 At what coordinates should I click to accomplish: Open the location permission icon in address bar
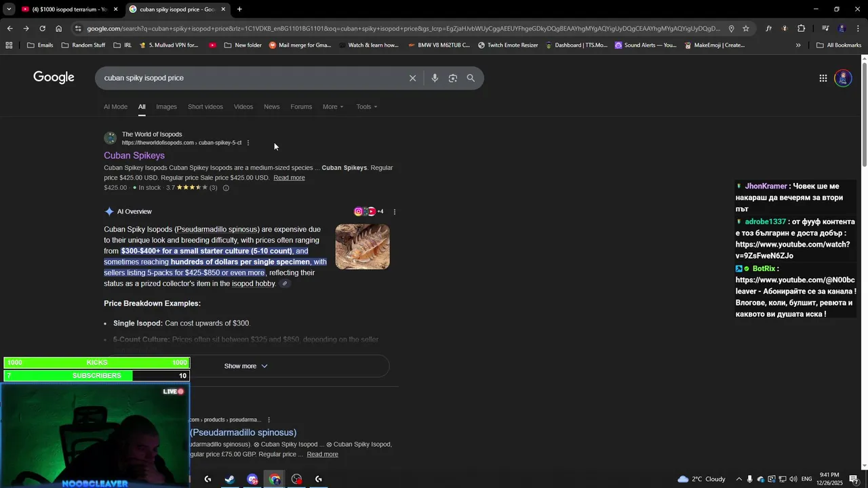(731, 28)
